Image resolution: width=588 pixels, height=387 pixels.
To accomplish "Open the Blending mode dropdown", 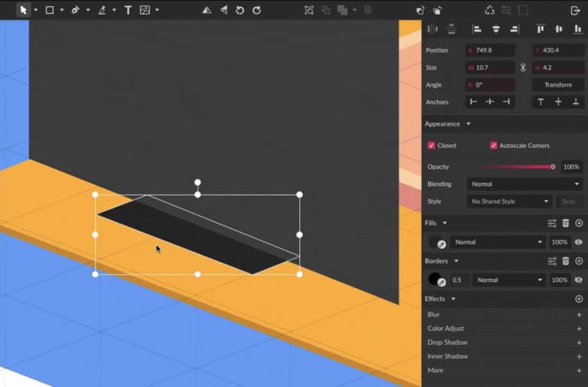I will coord(524,184).
